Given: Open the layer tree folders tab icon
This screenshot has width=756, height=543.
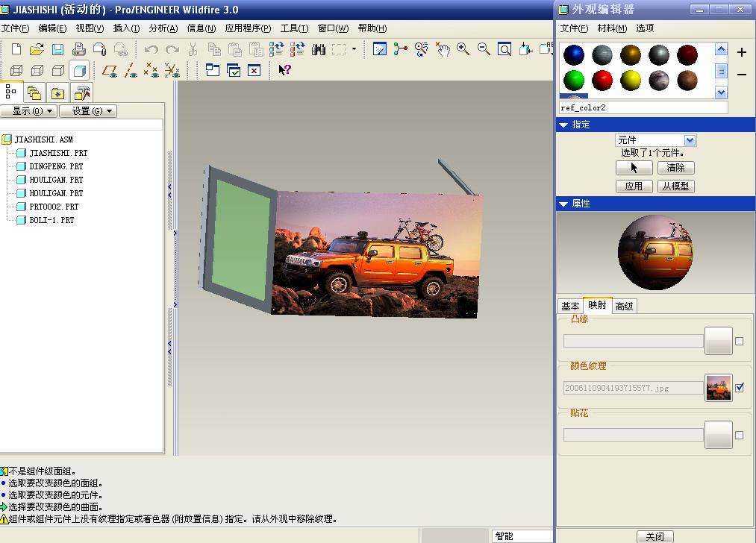Looking at the screenshot, I should [34, 92].
